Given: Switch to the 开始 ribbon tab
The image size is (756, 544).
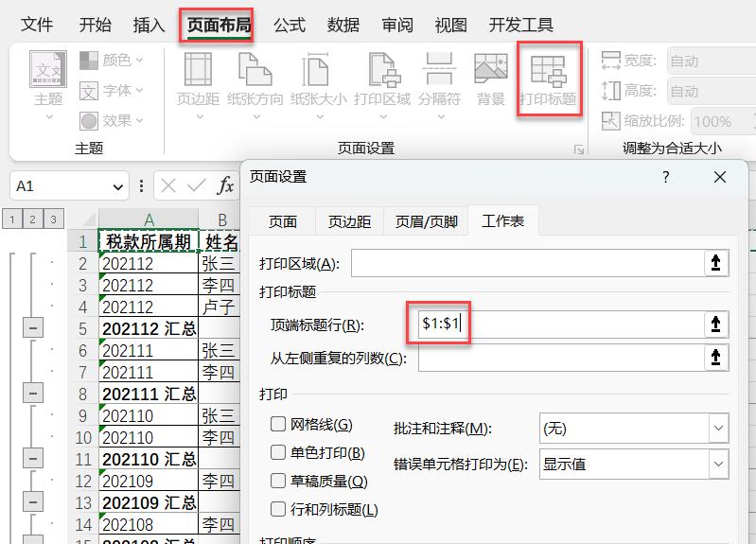Looking at the screenshot, I should [95, 25].
